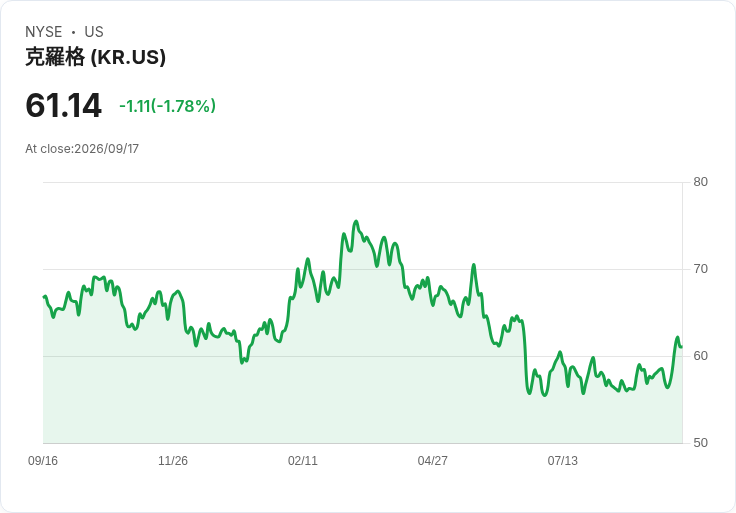This screenshot has height=513, width=736.
Task: Click the chart line's rightmost end point
Action: tap(682, 347)
